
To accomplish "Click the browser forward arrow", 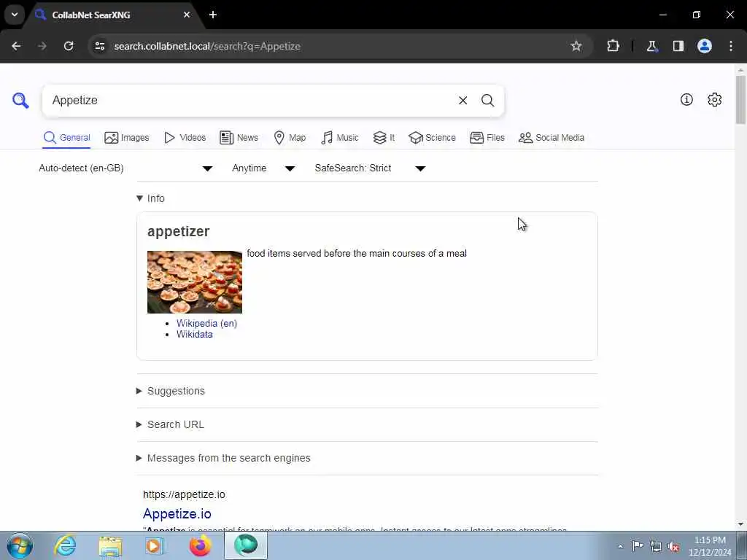I will pyautogui.click(x=42, y=46).
